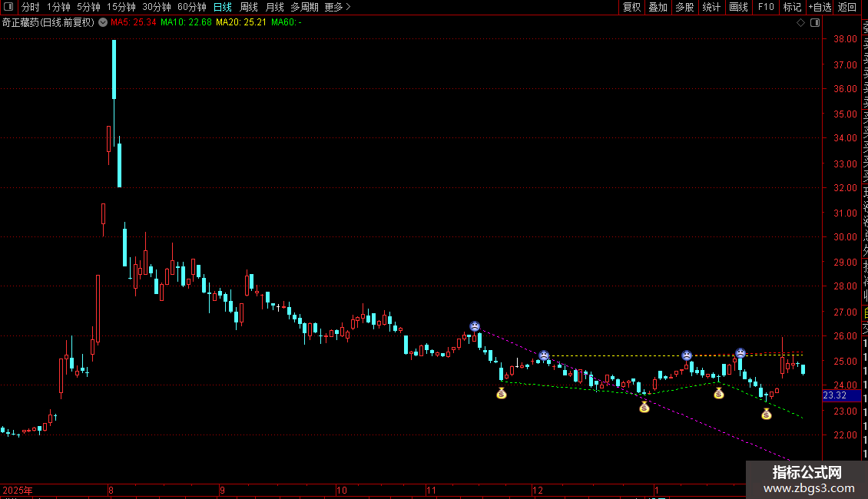Click the 返回 back button
Image resolution: width=868 pixels, height=499 pixels.
click(847, 7)
